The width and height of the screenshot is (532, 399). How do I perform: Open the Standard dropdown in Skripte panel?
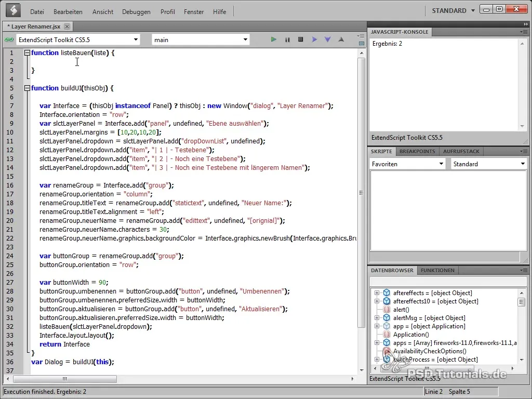[489, 164]
